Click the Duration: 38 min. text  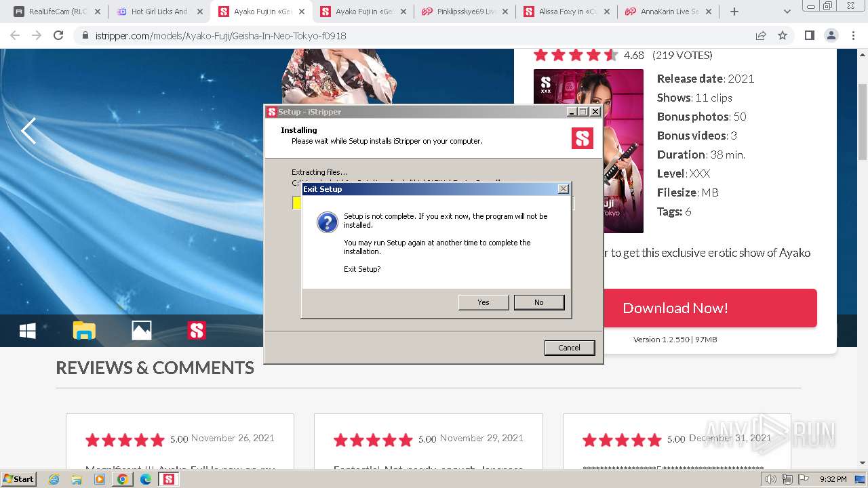[x=701, y=155]
